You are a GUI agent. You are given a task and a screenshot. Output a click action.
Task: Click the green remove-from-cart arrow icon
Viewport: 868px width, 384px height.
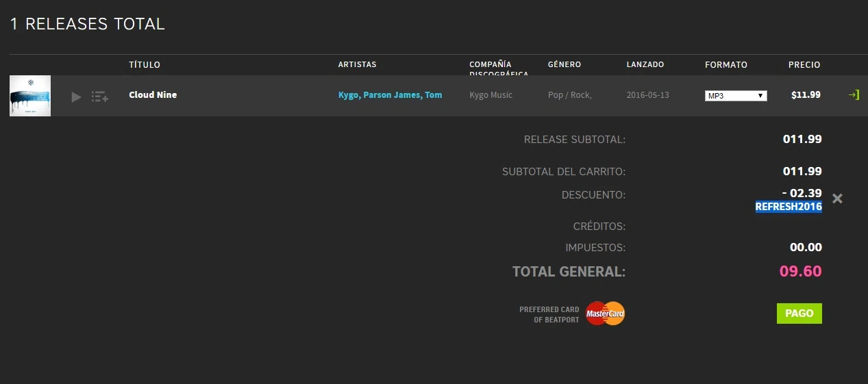click(854, 95)
